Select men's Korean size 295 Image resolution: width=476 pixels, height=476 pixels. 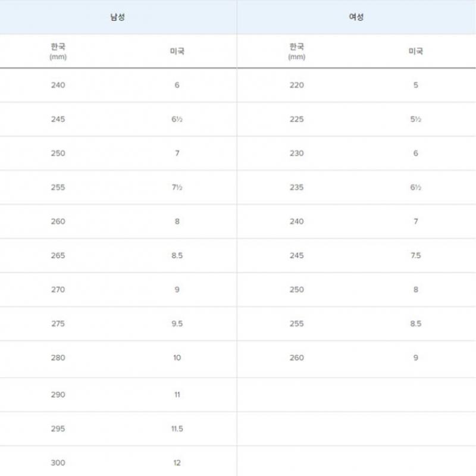pyautogui.click(x=58, y=429)
